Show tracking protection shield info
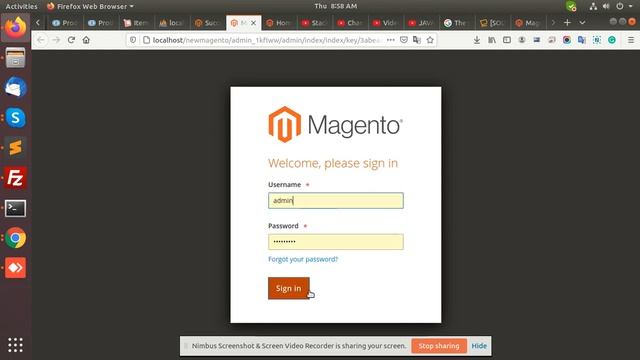 click(x=133, y=40)
